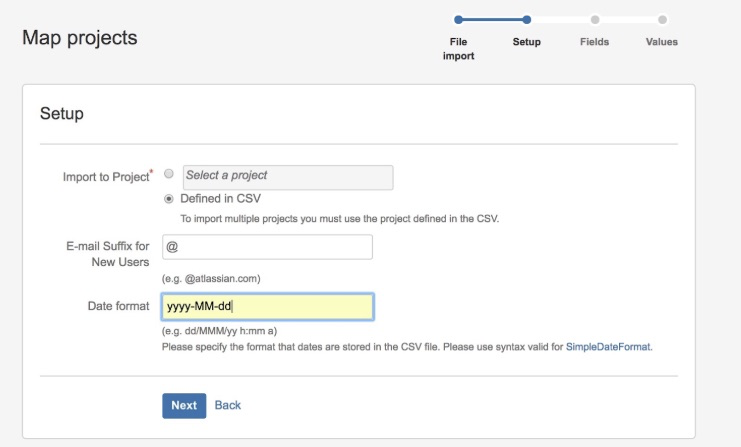This screenshot has height=447, width=741.
Task: Choose the Defined in CSV radio button
Action: [x=169, y=198]
